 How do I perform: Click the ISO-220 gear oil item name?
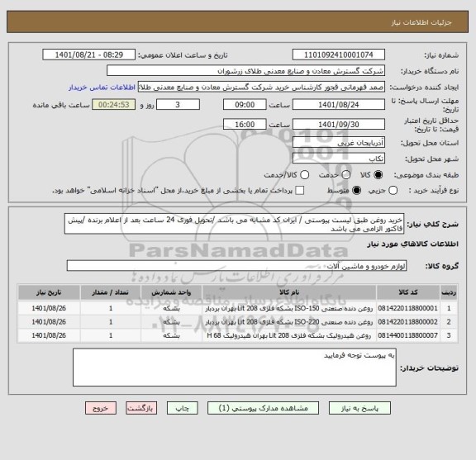[289, 322]
